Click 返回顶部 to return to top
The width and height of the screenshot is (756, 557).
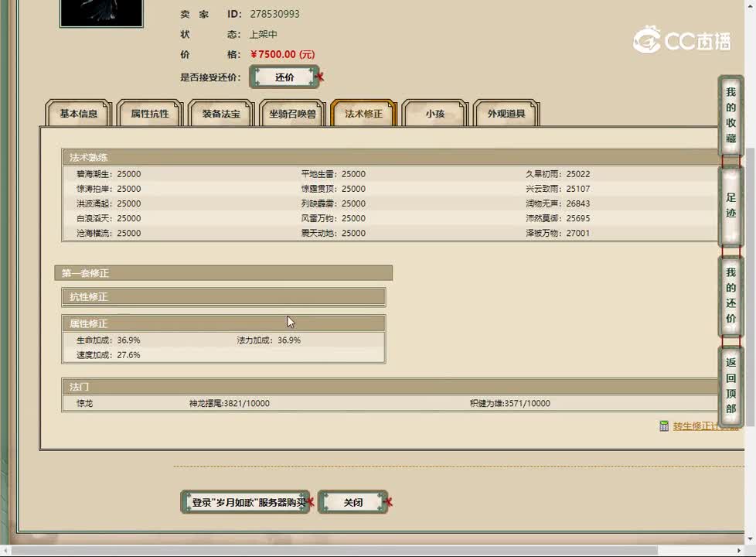tap(730, 386)
